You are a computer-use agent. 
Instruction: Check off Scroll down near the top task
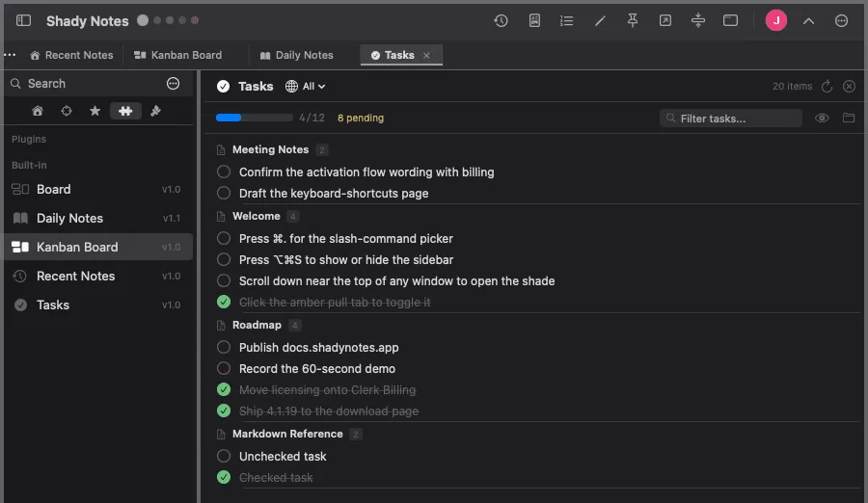tap(224, 280)
